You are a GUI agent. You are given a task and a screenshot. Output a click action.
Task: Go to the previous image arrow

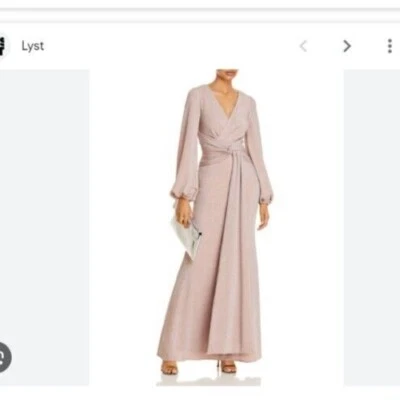pos(303,46)
